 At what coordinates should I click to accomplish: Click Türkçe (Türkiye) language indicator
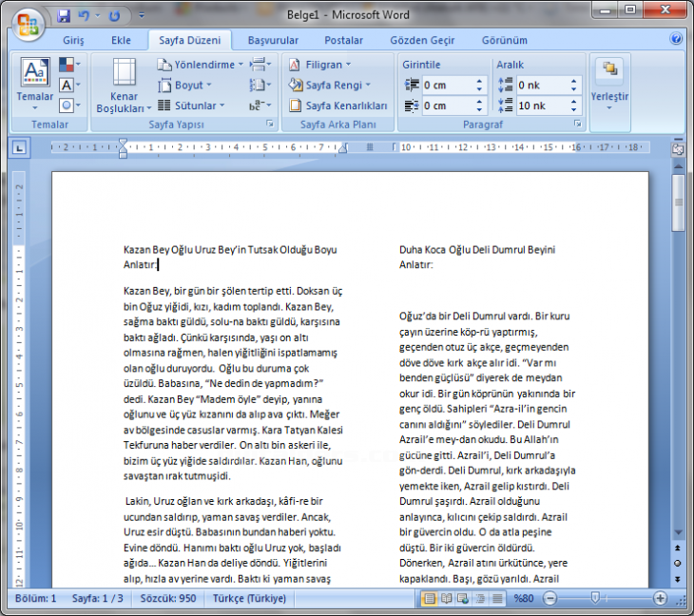tap(249, 598)
